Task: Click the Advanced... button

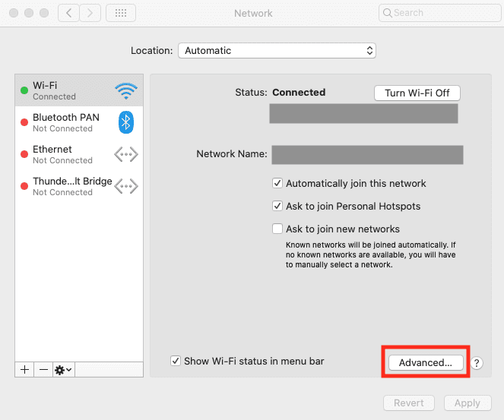Action: coord(426,362)
